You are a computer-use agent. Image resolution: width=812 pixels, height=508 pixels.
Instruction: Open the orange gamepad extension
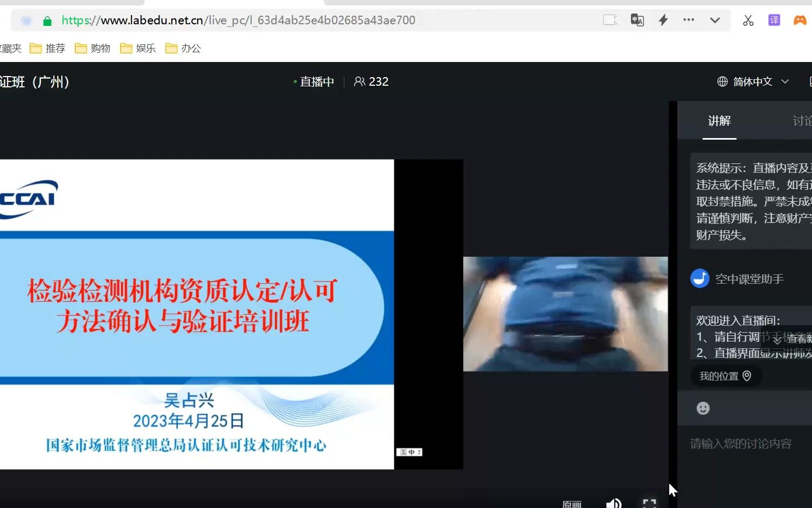tap(800, 20)
